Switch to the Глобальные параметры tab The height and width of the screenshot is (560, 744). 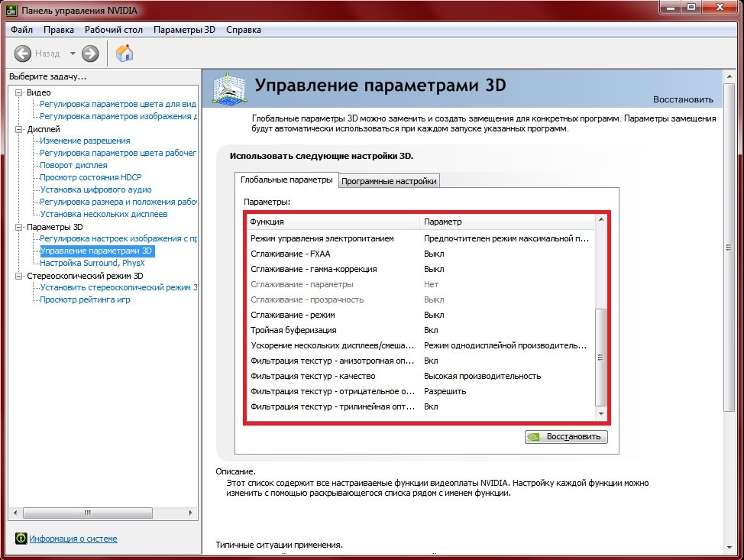286,180
